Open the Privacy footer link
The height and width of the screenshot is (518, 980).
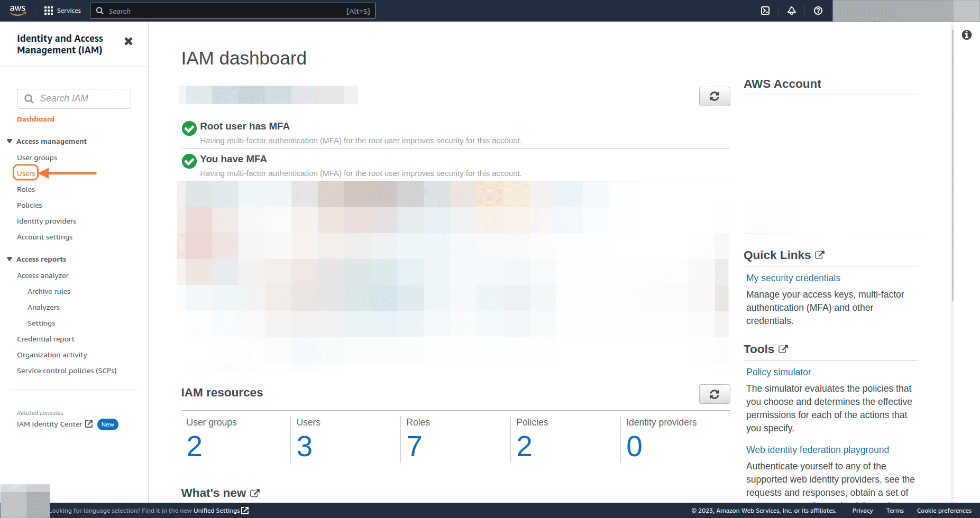point(863,511)
